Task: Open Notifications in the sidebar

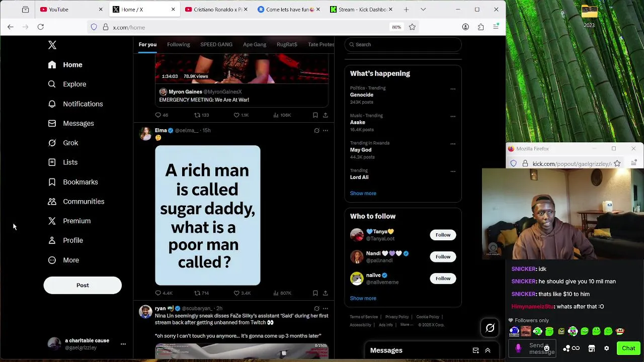Action: click(75, 104)
